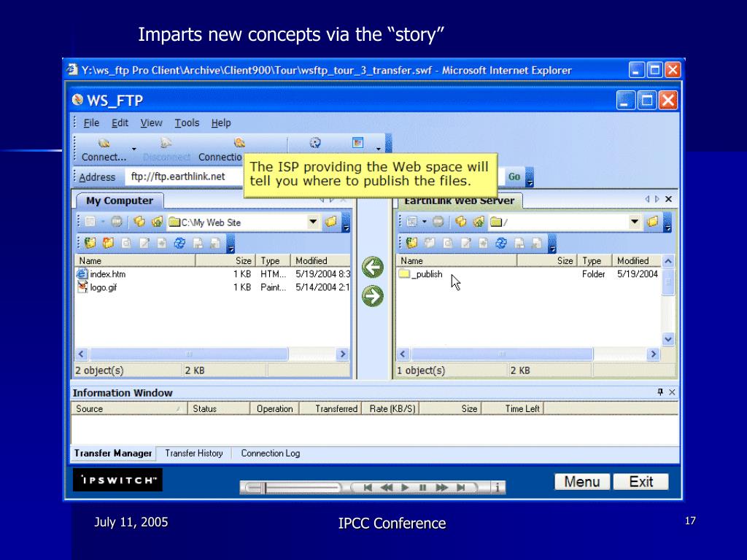Close the Information Window
The height and width of the screenshot is (560, 747).
(672, 392)
